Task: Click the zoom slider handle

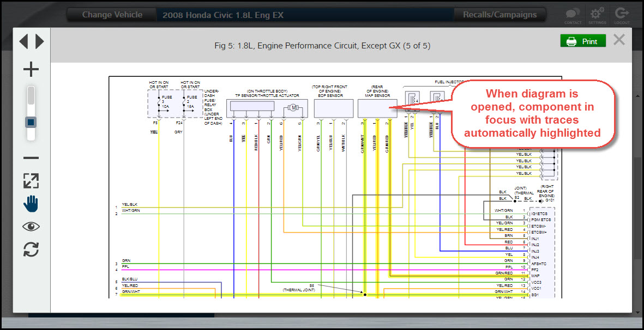Action: tap(31, 122)
